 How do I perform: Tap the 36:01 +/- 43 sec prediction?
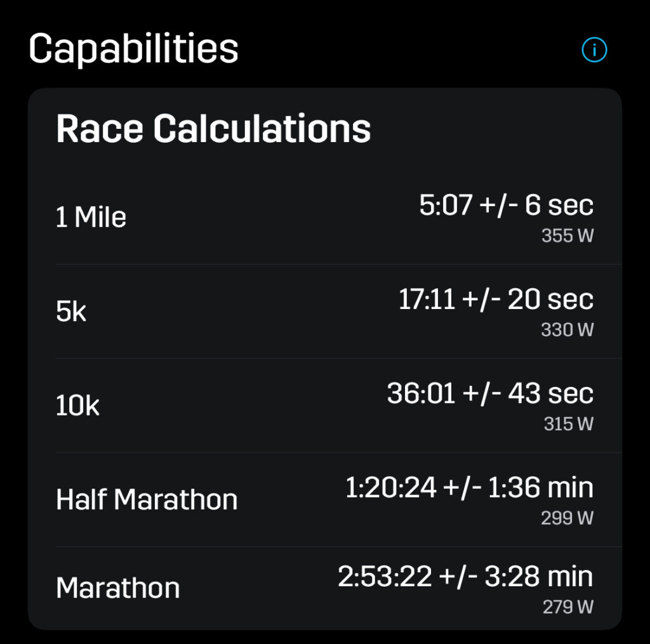(x=490, y=393)
